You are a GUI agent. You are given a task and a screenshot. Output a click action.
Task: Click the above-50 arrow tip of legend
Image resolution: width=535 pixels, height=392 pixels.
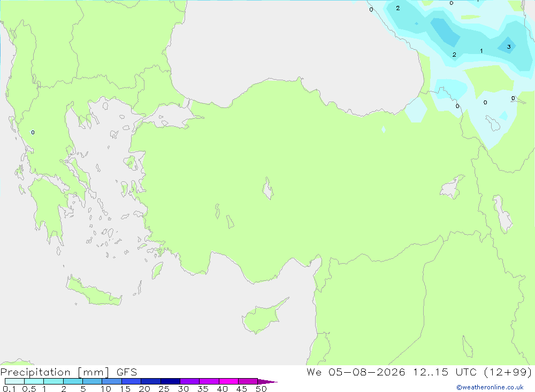pyautogui.click(x=267, y=381)
